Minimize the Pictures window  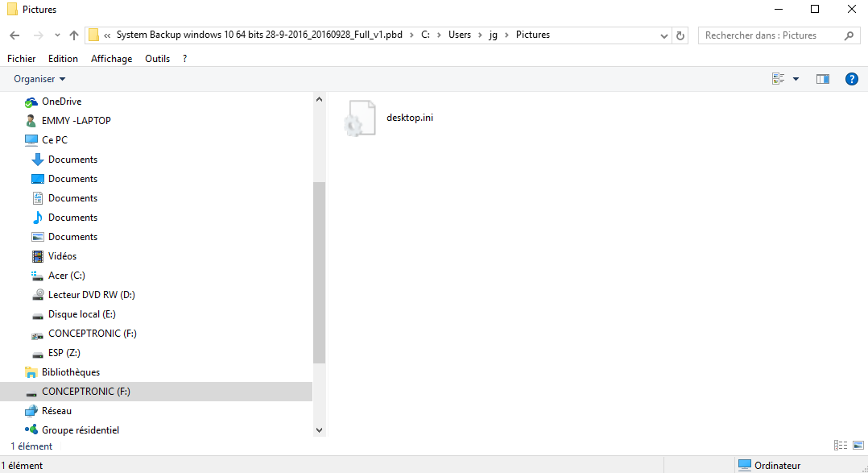pyautogui.click(x=779, y=9)
